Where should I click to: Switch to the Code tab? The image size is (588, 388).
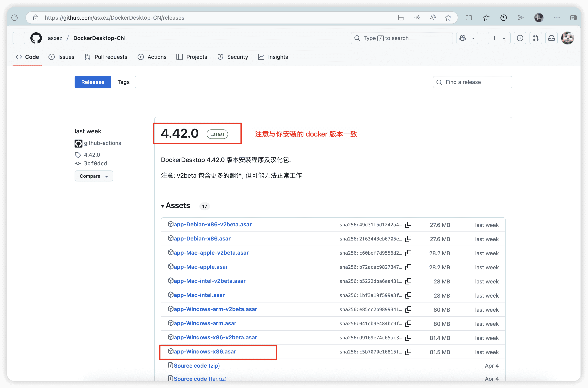27,57
